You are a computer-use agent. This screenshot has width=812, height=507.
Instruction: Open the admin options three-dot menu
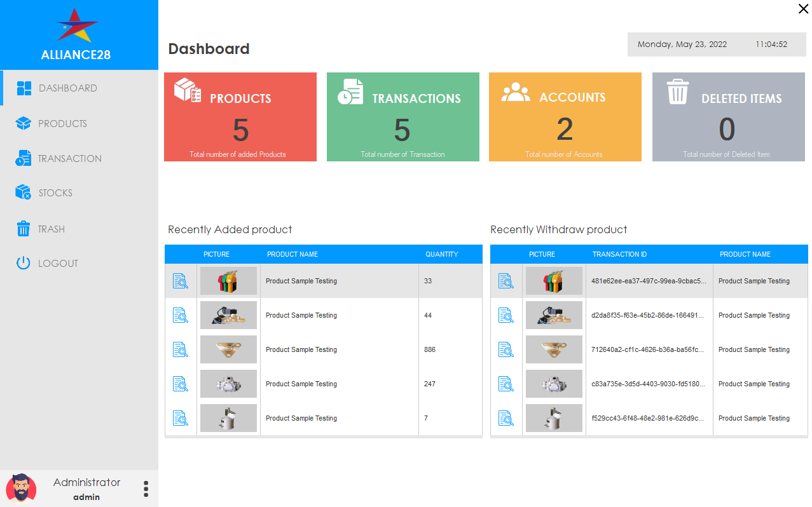(x=146, y=489)
